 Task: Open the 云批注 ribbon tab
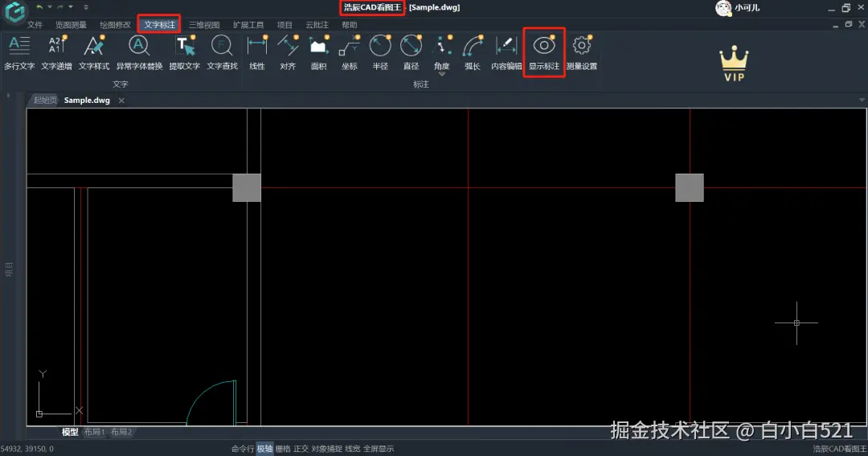tap(317, 25)
